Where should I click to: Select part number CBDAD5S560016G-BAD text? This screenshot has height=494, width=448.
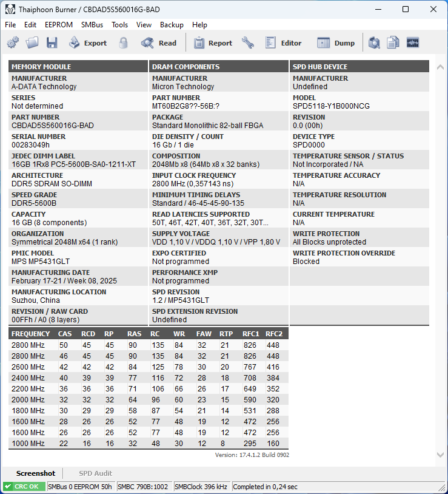tap(53, 126)
